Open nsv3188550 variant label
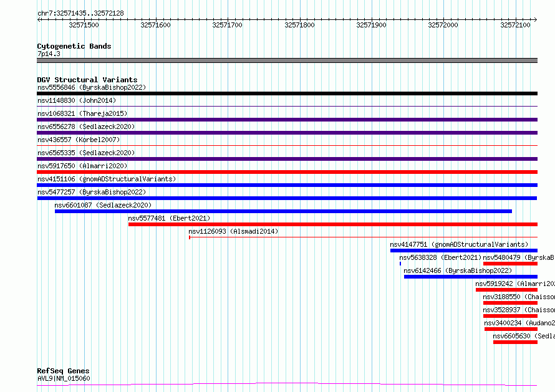Screen dimensions: 555x392 point(519,297)
